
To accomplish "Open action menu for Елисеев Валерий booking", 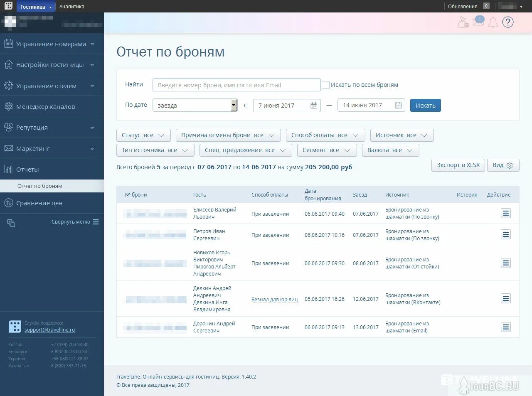I will click(506, 213).
